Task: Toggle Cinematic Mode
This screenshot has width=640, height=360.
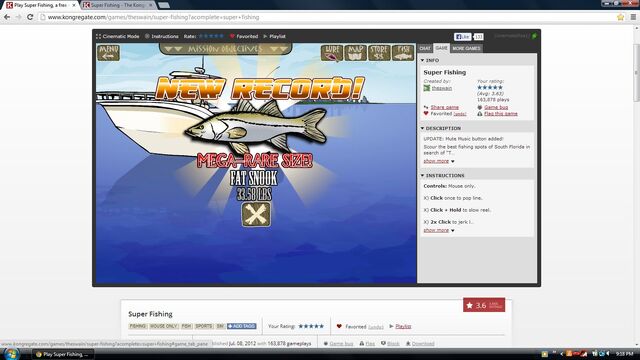Action: (118, 36)
